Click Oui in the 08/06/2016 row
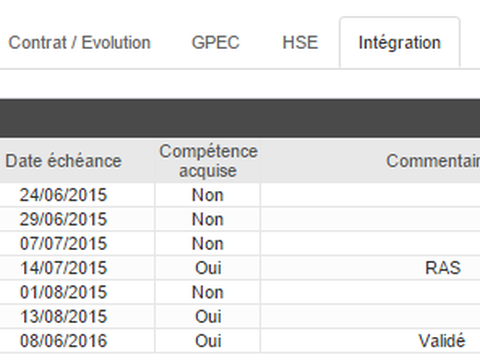Screen dimensions: 480x360 click(208, 341)
